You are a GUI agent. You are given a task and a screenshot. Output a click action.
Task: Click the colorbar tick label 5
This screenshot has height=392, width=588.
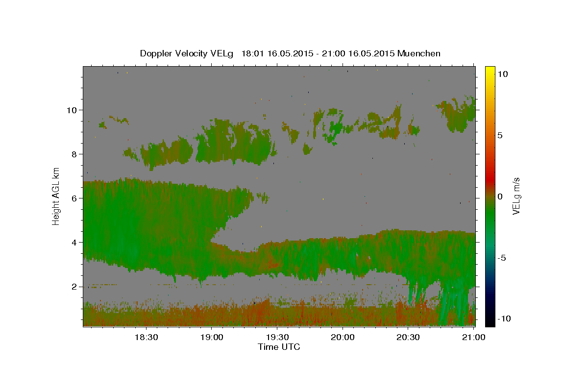500,135
